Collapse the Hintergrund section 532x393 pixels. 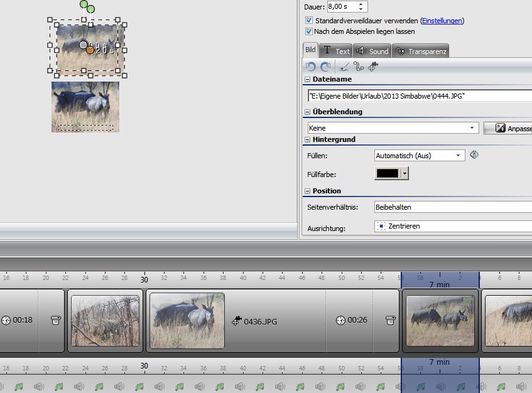[x=308, y=139]
